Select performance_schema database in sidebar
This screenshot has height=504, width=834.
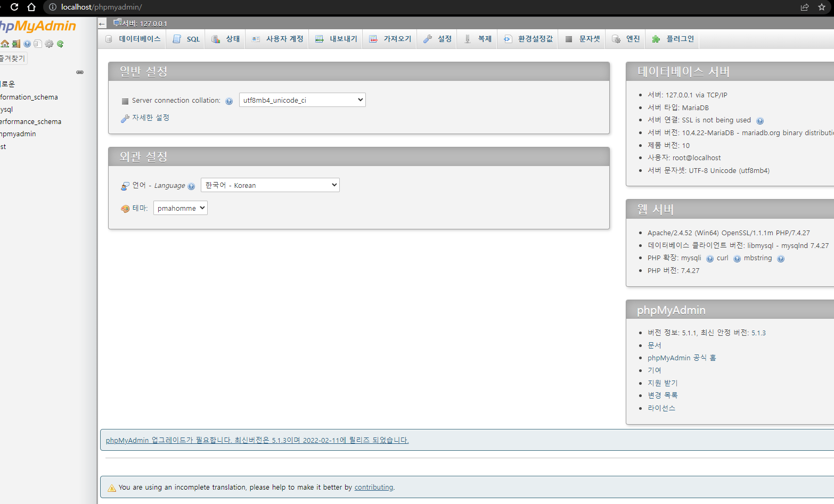coord(30,121)
